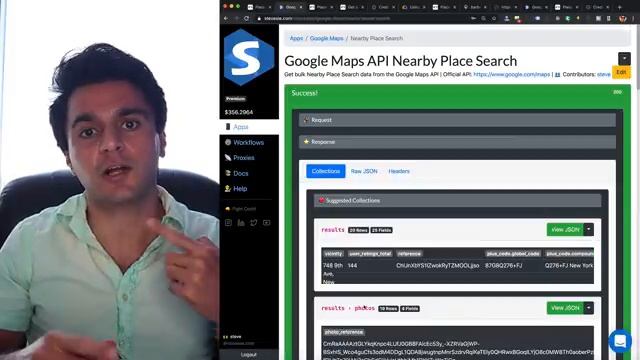
Task: Click the 87G8Q276+FJ cell
Action: click(503, 266)
